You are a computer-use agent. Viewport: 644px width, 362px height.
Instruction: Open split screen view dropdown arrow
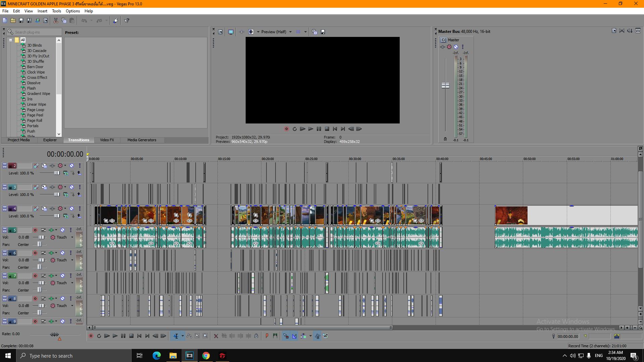tap(258, 32)
